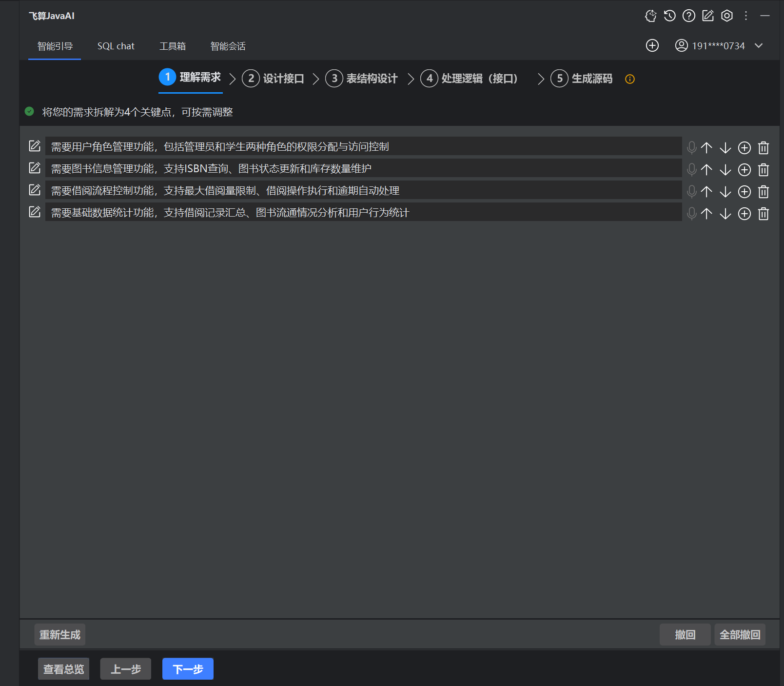The width and height of the screenshot is (784, 686).
Task: Add a new requirement below the statistics row
Action: point(744,213)
